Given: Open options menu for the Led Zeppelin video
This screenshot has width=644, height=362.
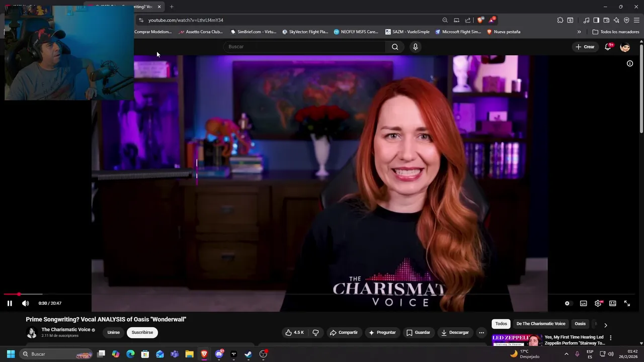Looking at the screenshot, I should (x=610, y=338).
